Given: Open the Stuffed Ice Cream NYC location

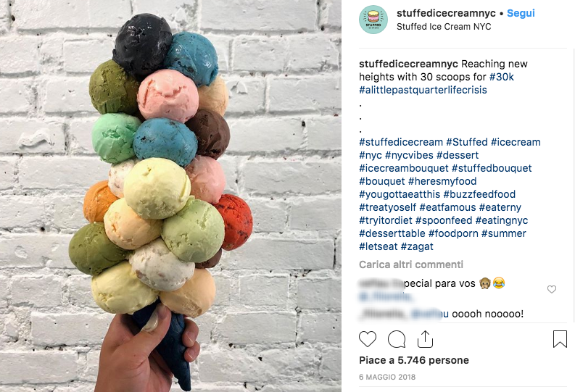Looking at the screenshot, I should [444, 27].
